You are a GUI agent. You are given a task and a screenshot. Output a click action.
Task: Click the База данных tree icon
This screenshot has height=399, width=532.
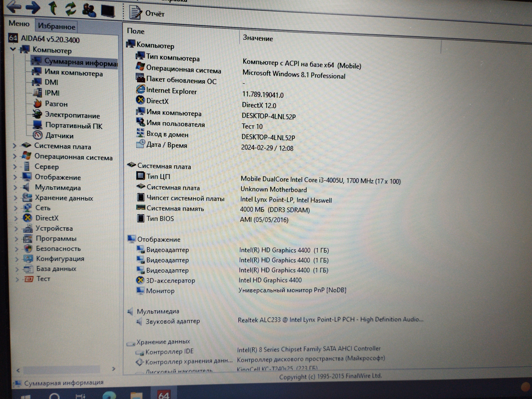pyautogui.click(x=28, y=269)
